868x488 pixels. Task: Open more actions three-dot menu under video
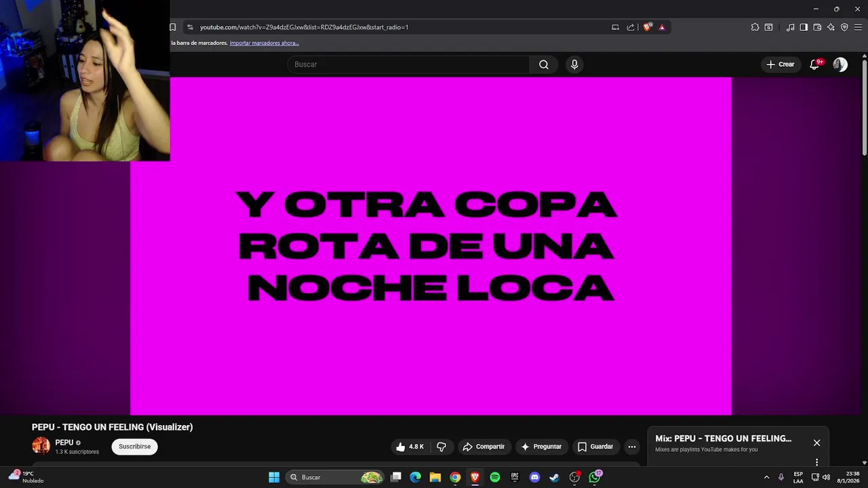(632, 447)
